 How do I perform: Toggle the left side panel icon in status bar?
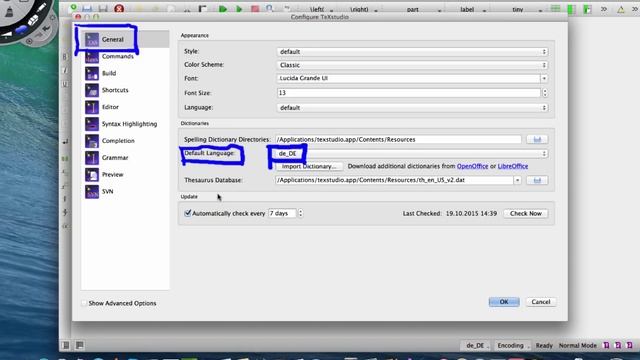click(66, 345)
